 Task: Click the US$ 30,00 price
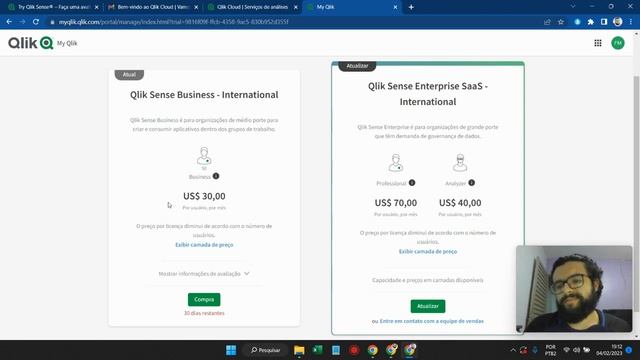pos(204,196)
